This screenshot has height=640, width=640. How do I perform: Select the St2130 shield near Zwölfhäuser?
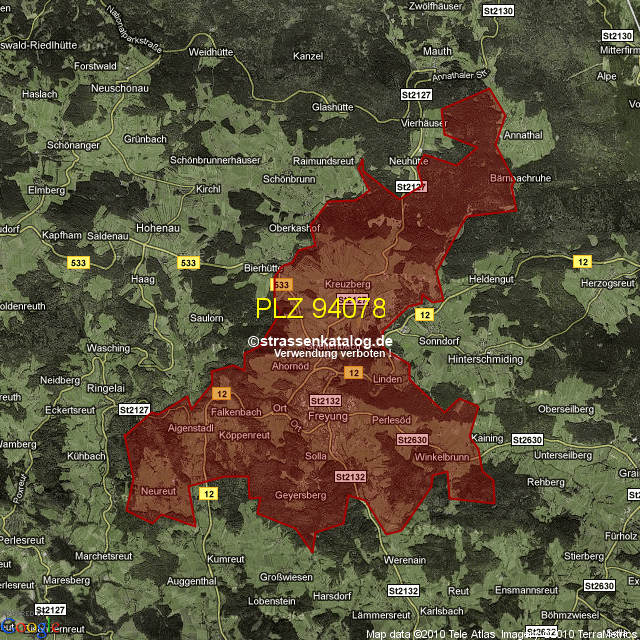(x=497, y=10)
